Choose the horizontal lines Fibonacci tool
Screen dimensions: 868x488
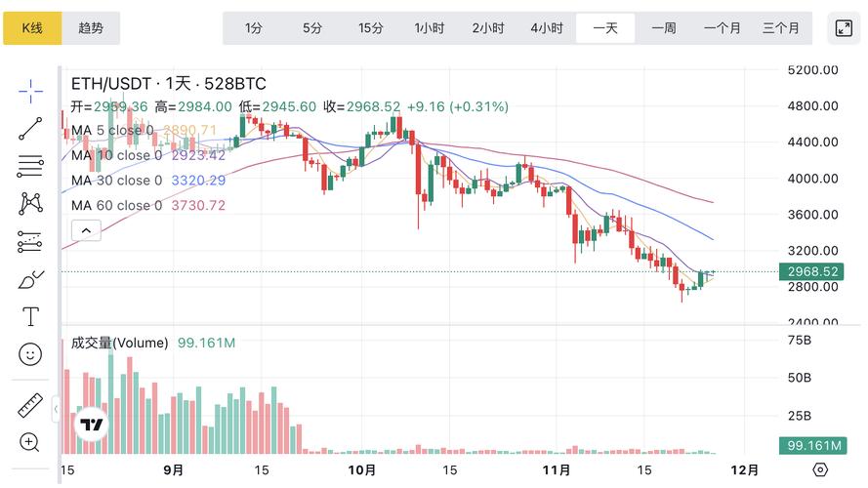[x=30, y=166]
